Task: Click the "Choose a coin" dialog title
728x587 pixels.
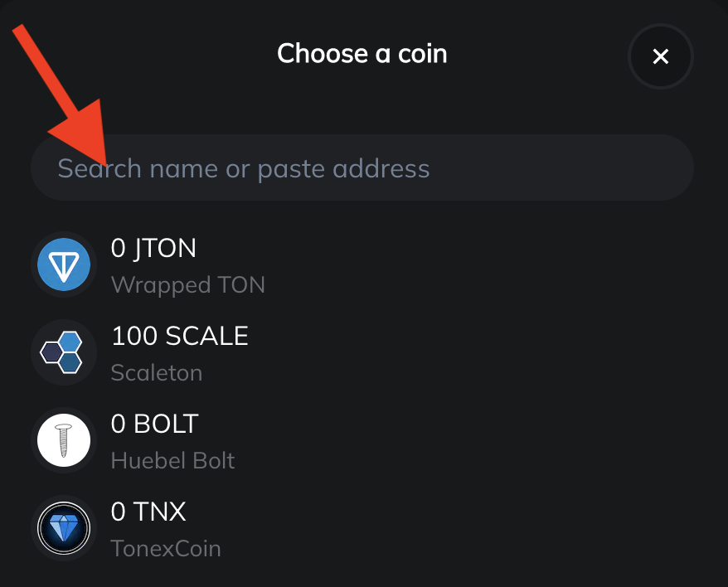Action: 362,54
